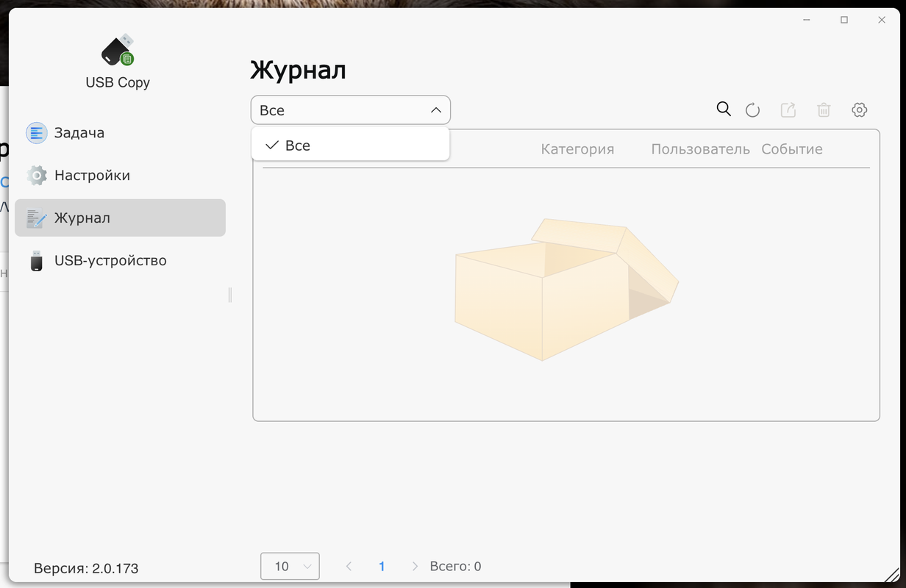Go to next page arrow
Image resolution: width=906 pixels, height=588 pixels.
click(415, 566)
